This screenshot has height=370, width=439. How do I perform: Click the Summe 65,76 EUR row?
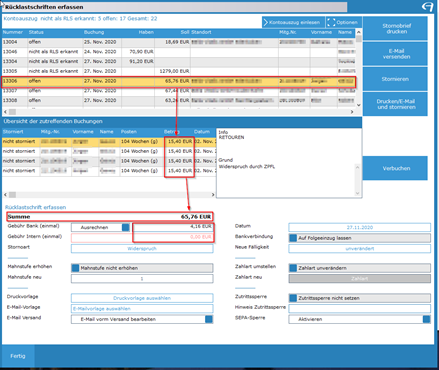click(x=109, y=217)
